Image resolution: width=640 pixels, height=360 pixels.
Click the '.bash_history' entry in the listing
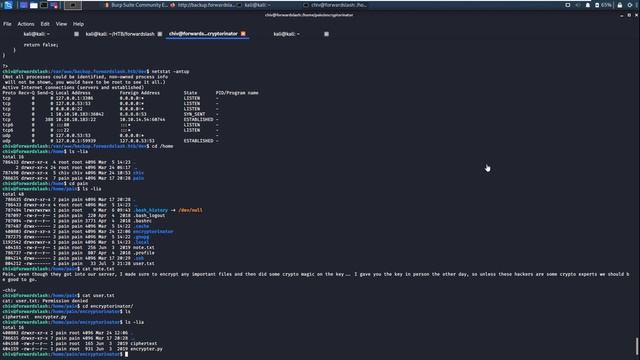(x=150, y=210)
